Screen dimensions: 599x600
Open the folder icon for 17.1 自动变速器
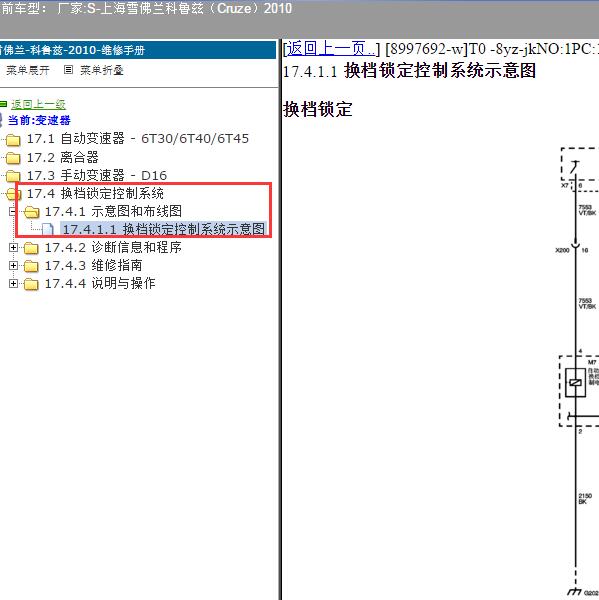(x=13, y=140)
